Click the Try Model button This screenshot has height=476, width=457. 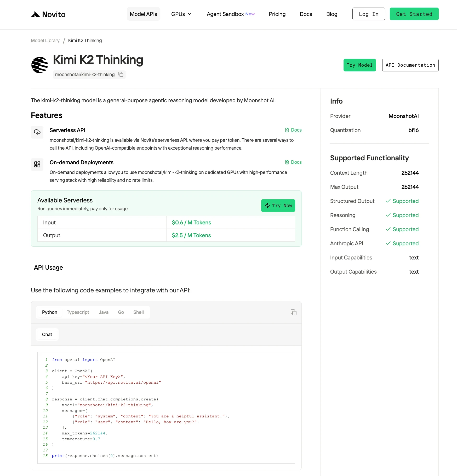(x=360, y=65)
